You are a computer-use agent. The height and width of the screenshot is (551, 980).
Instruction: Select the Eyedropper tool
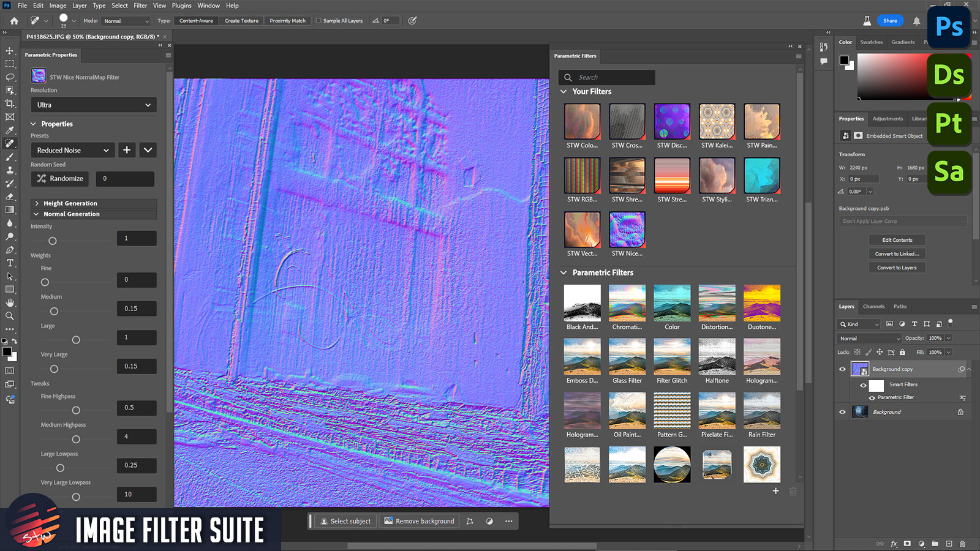pyautogui.click(x=10, y=130)
